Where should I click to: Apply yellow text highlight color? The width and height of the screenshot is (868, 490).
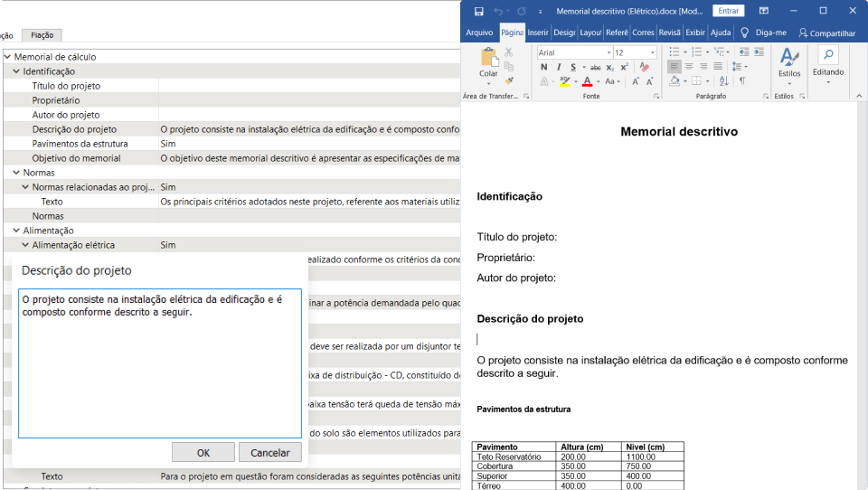coord(564,81)
